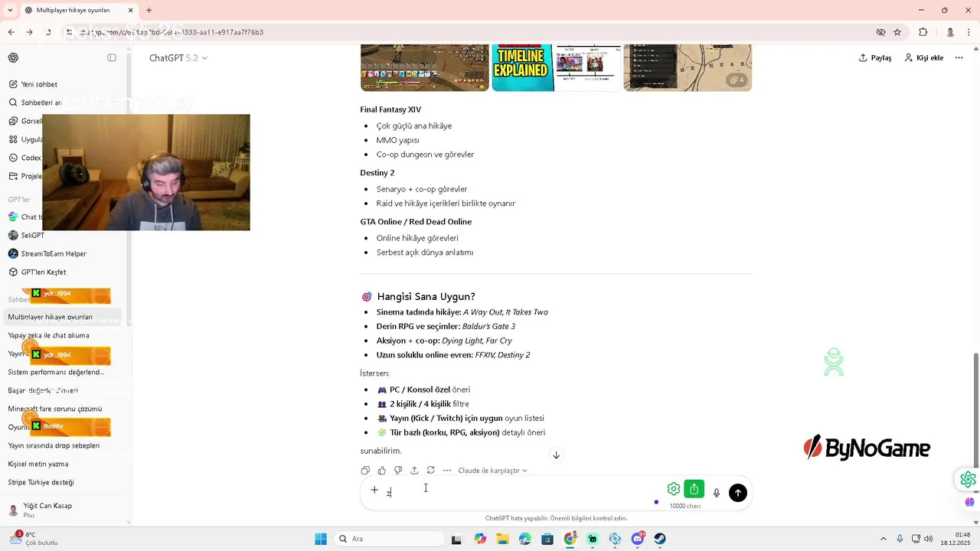Viewport: 980px width, 551px height.
Task: Open chat Sistem performans değerlend...
Action: 56,372
